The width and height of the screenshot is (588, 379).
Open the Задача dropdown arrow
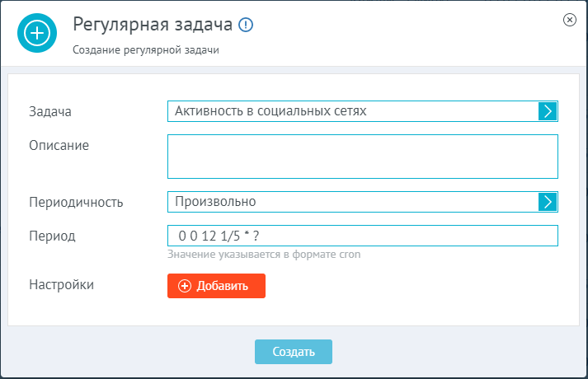(548, 111)
